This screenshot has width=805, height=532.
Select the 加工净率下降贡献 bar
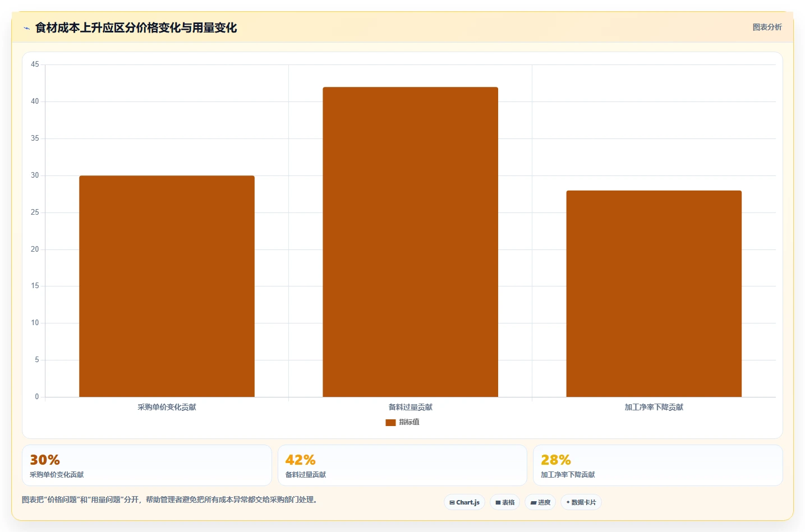(654, 294)
